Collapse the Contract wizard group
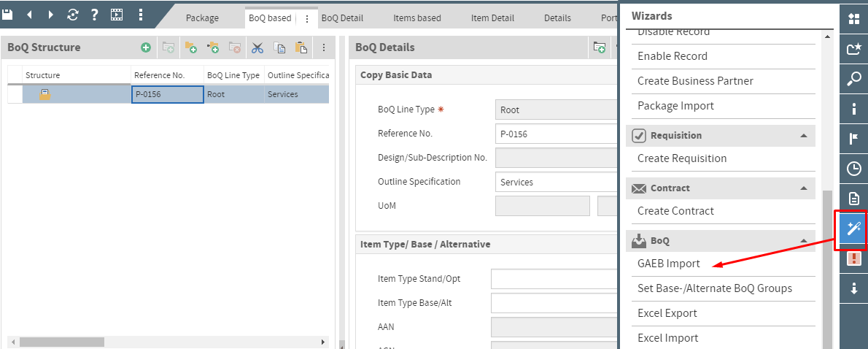The height and width of the screenshot is (349, 868). click(804, 188)
